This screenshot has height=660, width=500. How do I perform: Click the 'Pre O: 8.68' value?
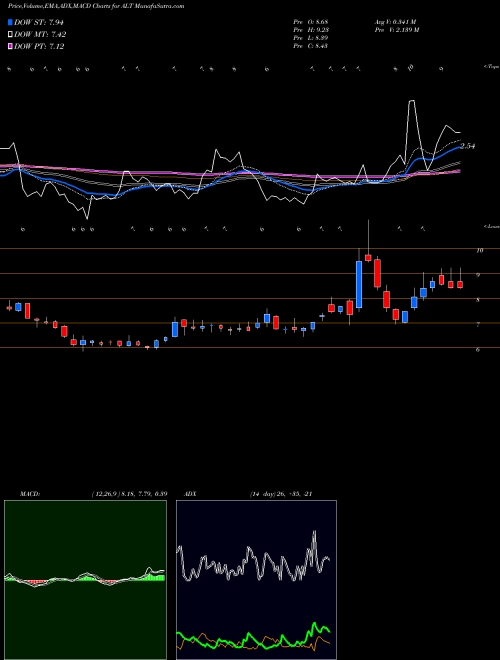click(x=310, y=22)
